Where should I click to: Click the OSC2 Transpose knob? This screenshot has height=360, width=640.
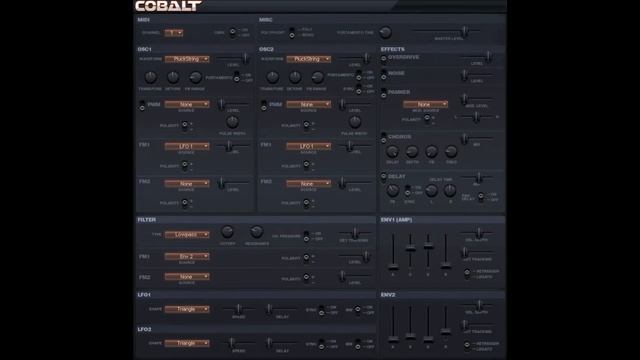[x=272, y=77]
